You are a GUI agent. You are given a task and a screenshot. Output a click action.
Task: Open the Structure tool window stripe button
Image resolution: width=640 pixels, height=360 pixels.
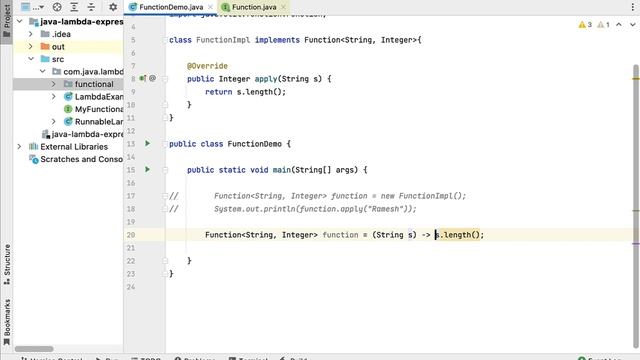click(x=7, y=264)
